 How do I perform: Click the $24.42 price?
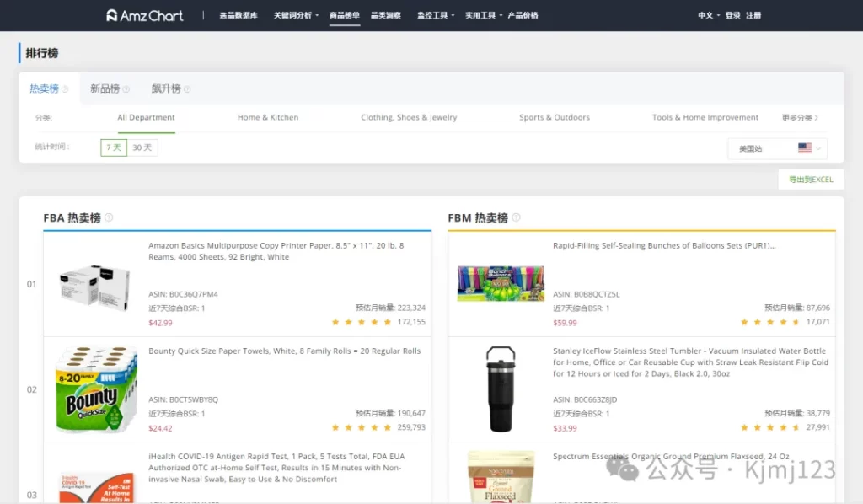pyautogui.click(x=160, y=428)
